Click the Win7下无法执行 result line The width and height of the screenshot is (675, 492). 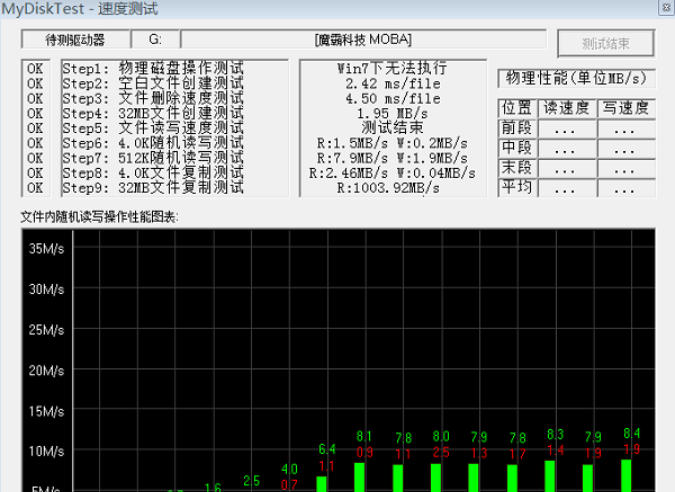click(x=392, y=69)
